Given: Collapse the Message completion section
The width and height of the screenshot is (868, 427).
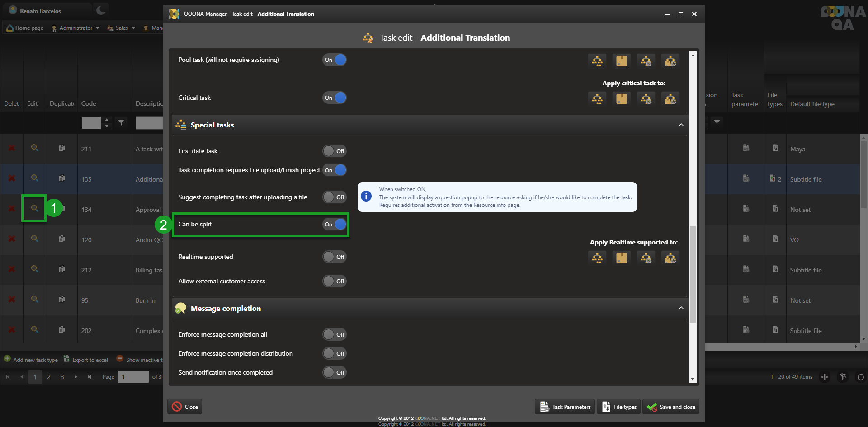Looking at the screenshot, I should pyautogui.click(x=681, y=308).
